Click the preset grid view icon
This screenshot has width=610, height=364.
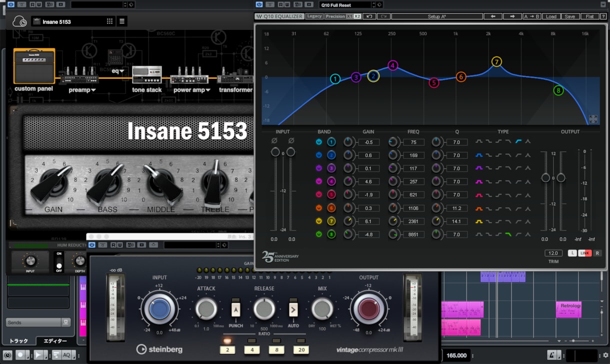pos(109,21)
